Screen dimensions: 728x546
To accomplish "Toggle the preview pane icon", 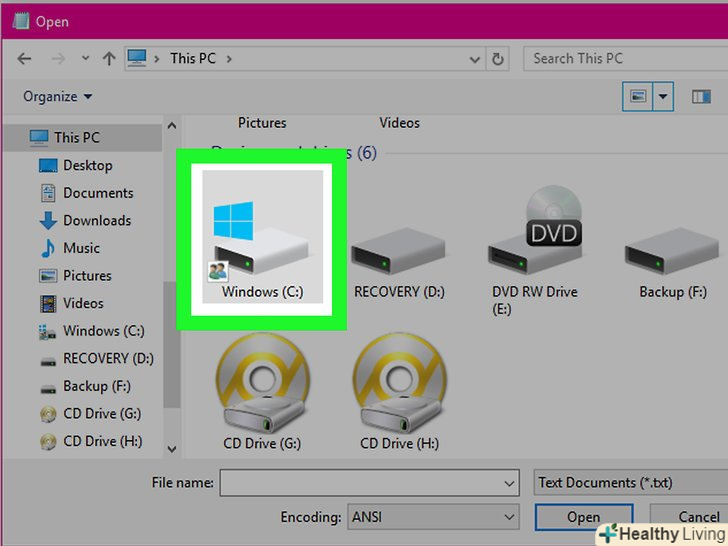I will [x=701, y=97].
